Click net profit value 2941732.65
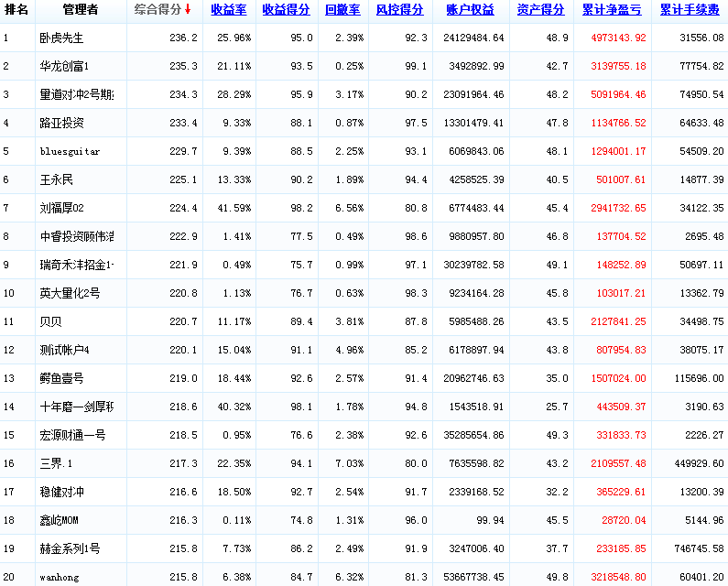The image size is (728, 586). point(618,208)
